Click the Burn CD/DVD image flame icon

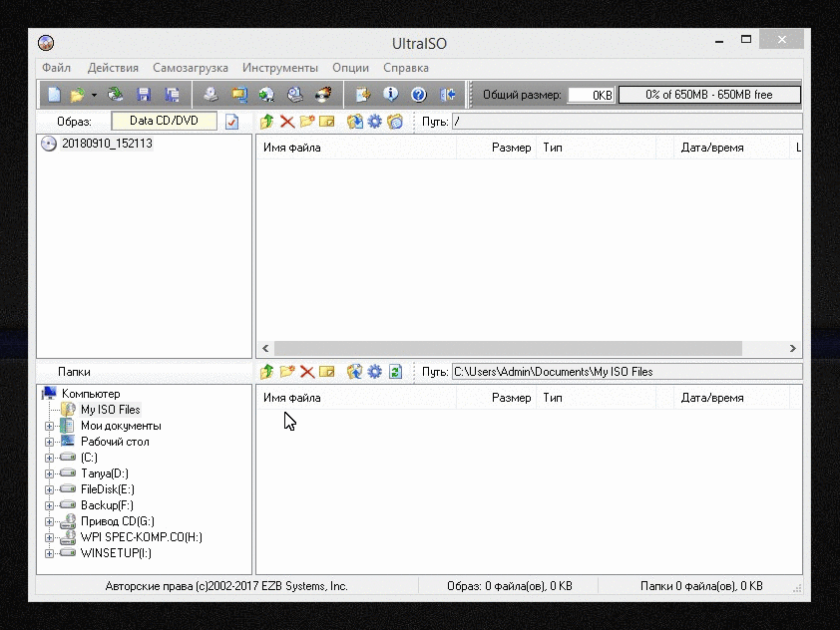(323, 95)
